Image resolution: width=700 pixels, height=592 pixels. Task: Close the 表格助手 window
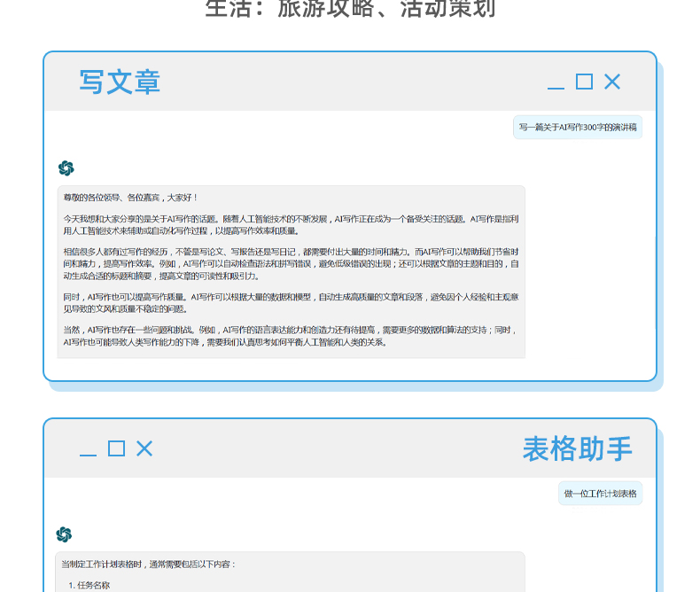[144, 448]
